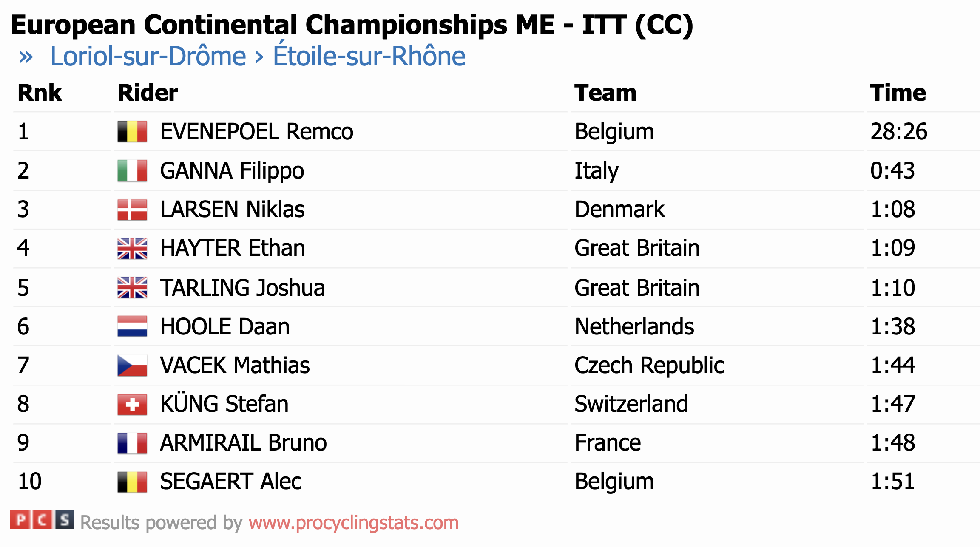The width and height of the screenshot is (980, 547).
Task: Click the Rider column header
Action: (148, 93)
